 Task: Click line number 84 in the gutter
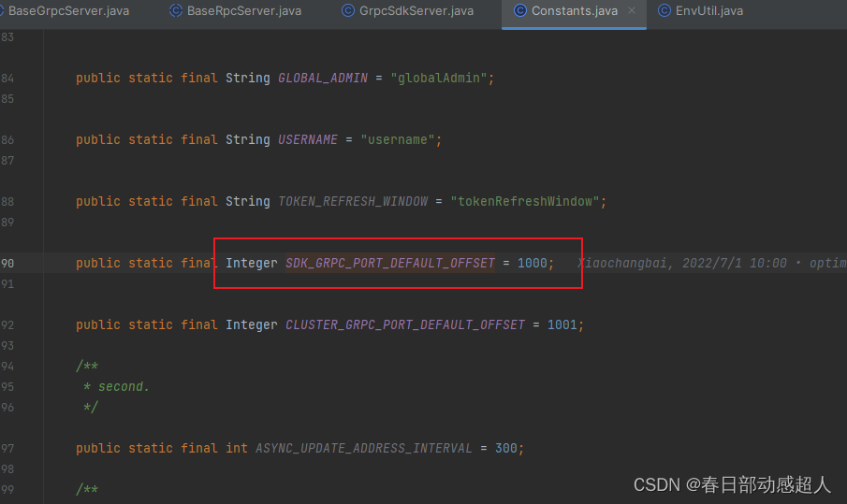click(7, 79)
